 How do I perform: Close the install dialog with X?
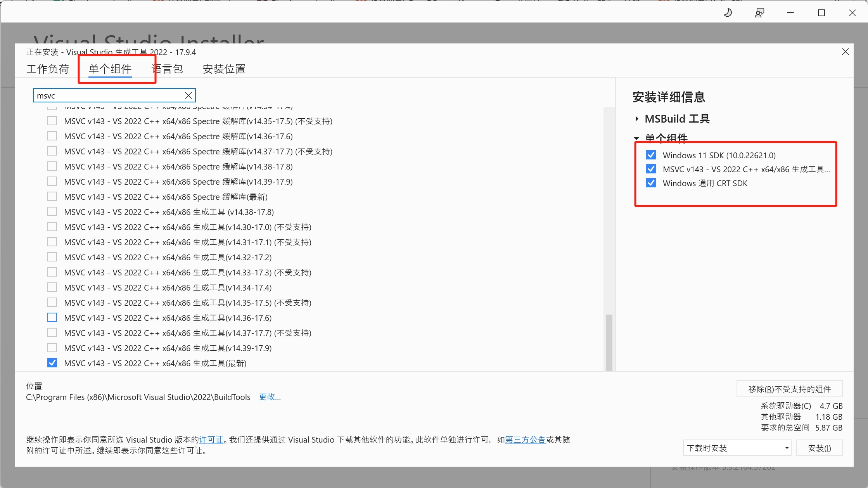pos(846,52)
